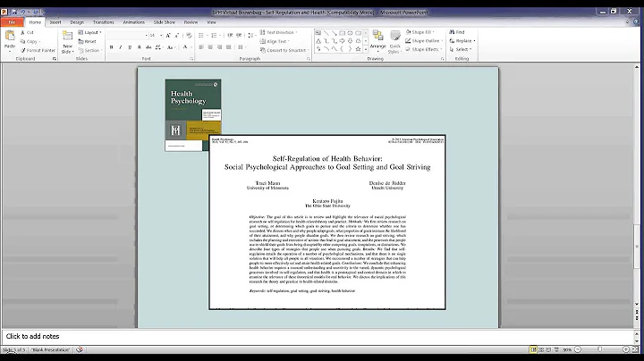This screenshot has width=644, height=361.
Task: Select the 5-Point Star shape
Action: pyautogui.click(x=358, y=49)
